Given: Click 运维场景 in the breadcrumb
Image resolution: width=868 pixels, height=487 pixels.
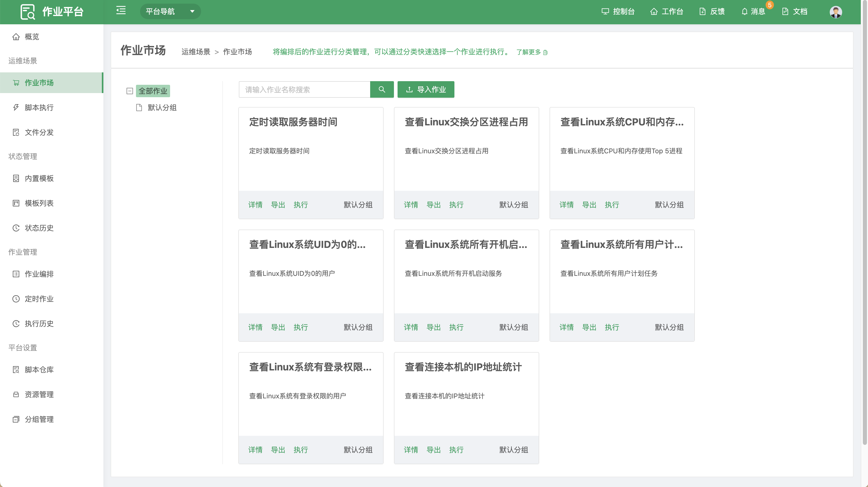Looking at the screenshot, I should click(x=196, y=52).
